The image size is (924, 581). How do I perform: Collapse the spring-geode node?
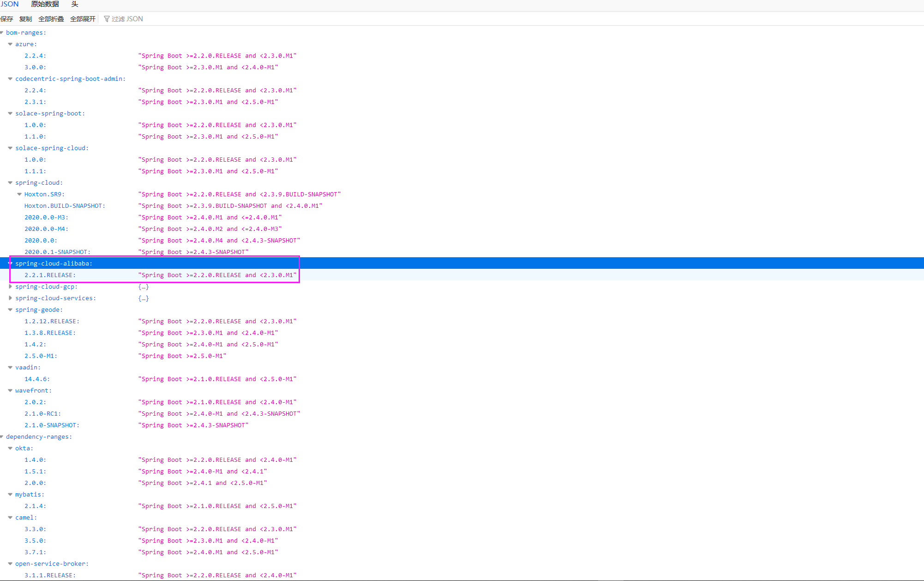point(10,310)
